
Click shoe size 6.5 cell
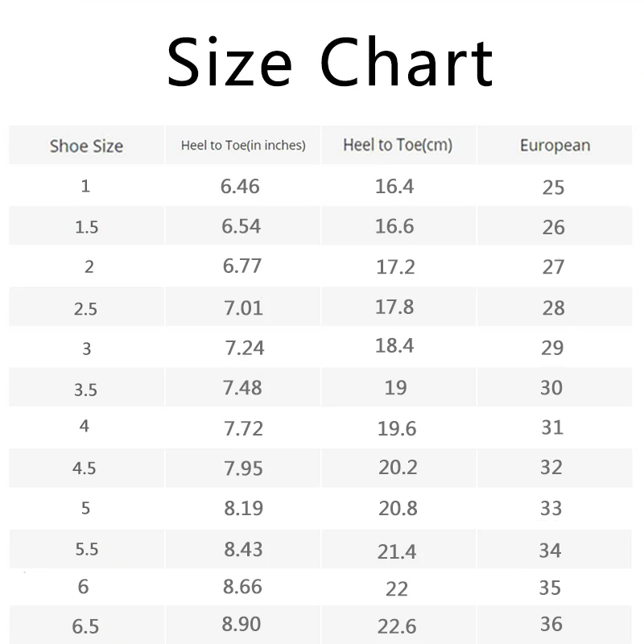tap(85, 626)
